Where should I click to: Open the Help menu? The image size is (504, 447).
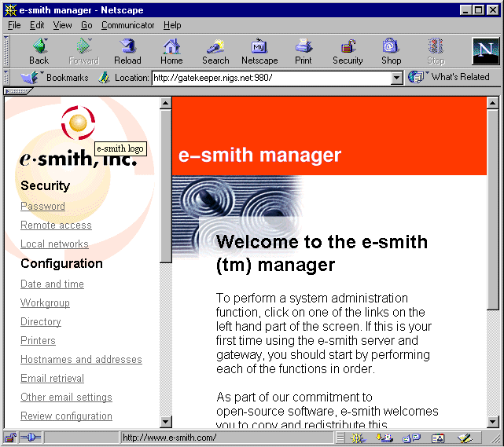point(172,25)
